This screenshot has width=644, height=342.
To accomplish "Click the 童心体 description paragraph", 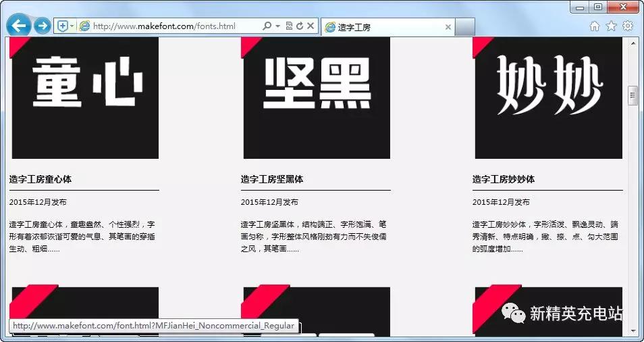I will [x=82, y=237].
